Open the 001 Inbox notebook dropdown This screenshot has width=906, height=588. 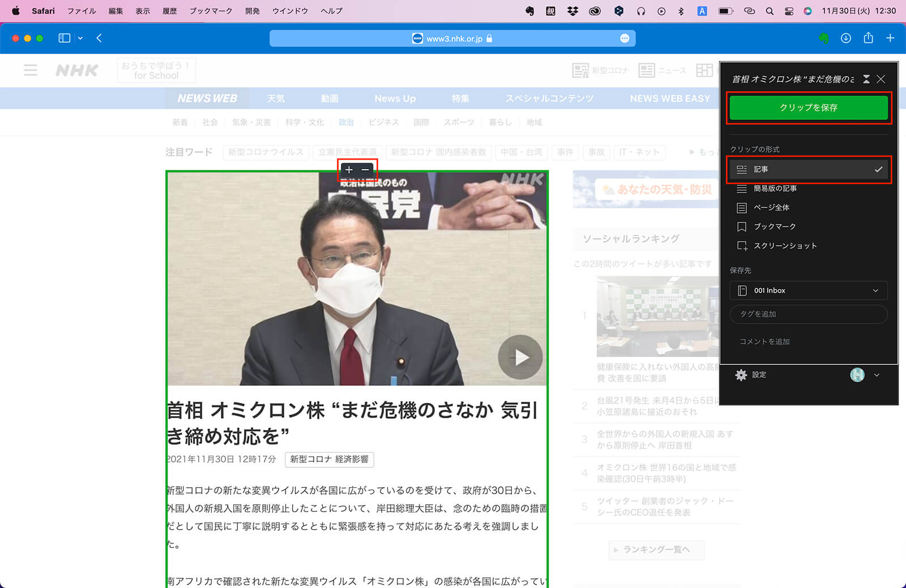tap(809, 290)
